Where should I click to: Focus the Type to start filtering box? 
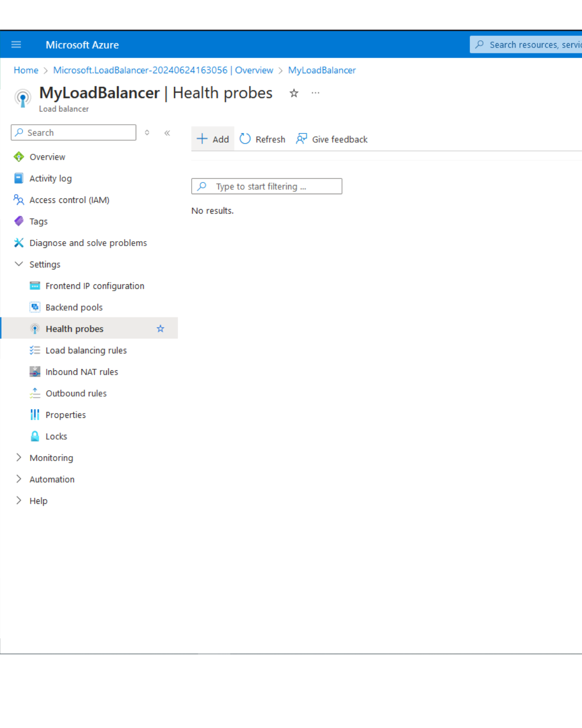267,186
